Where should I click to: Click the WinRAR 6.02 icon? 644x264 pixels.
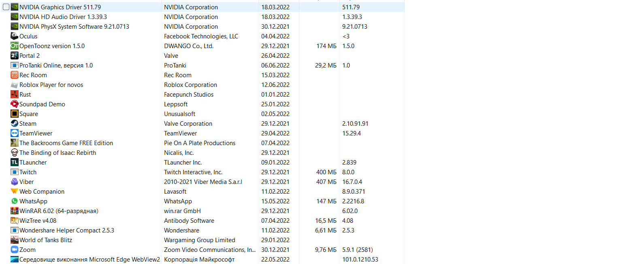(x=15, y=211)
